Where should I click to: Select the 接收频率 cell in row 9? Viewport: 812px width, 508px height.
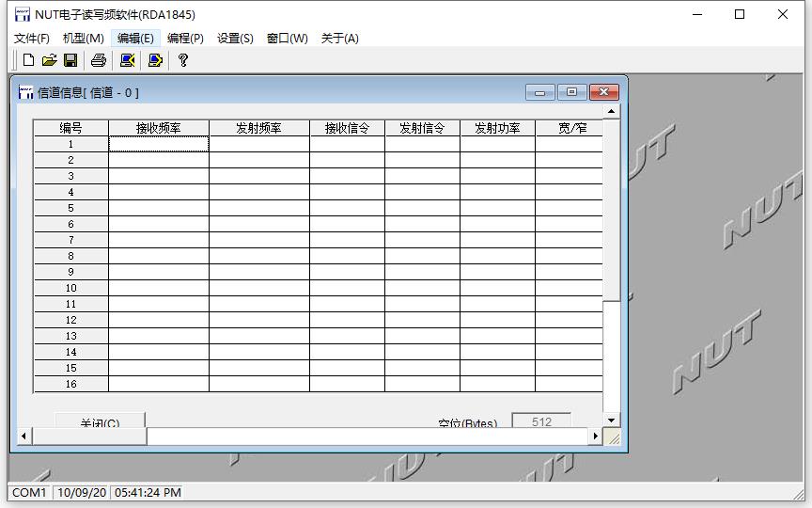159,272
